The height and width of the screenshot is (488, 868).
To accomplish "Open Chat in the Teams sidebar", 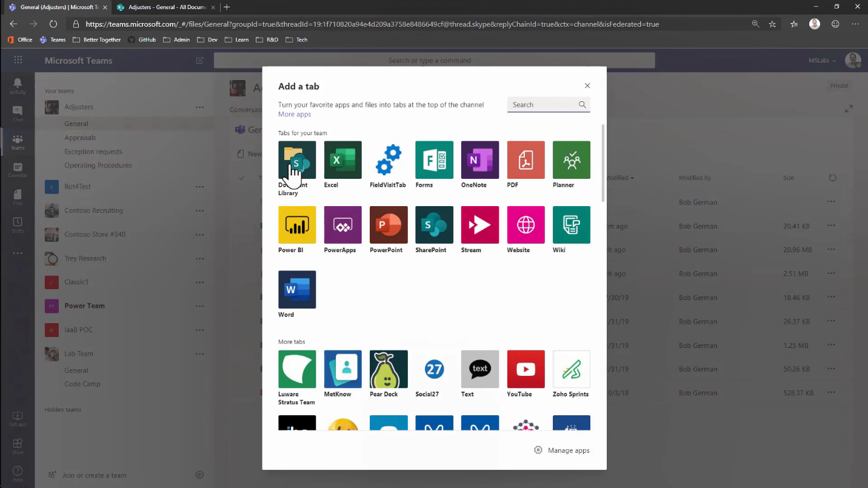I will tap(18, 114).
